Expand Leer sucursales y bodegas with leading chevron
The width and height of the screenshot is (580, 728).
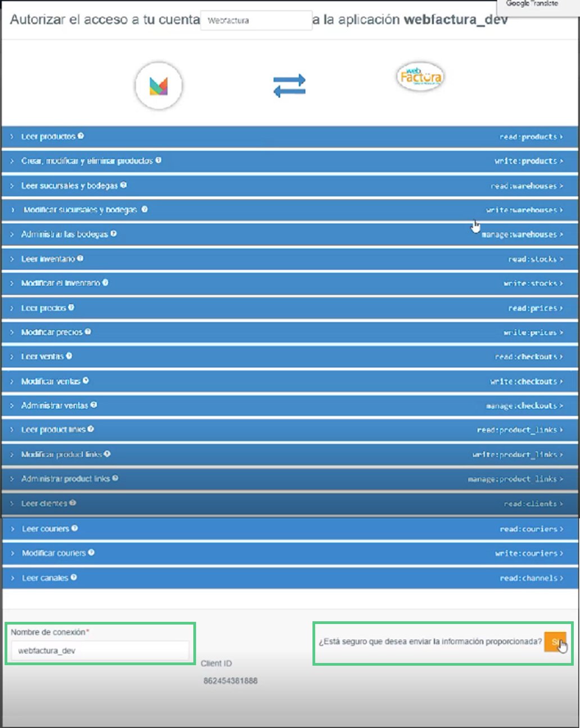click(x=12, y=186)
